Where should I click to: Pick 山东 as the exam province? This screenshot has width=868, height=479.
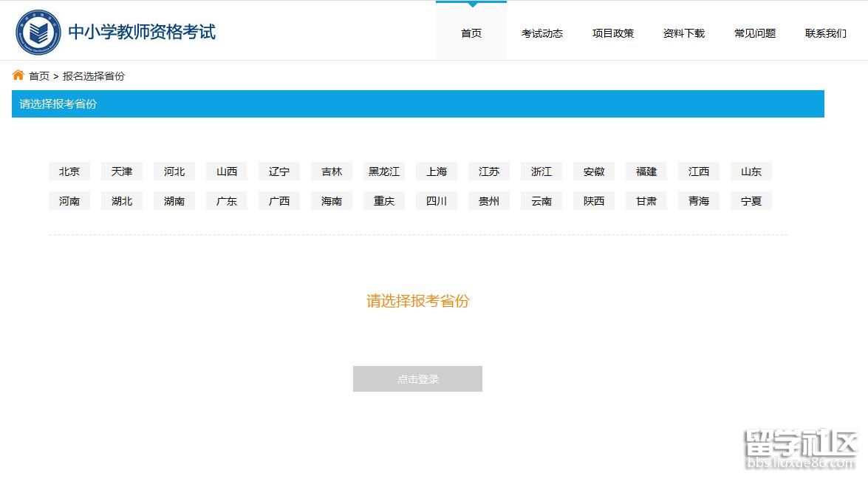tap(751, 171)
